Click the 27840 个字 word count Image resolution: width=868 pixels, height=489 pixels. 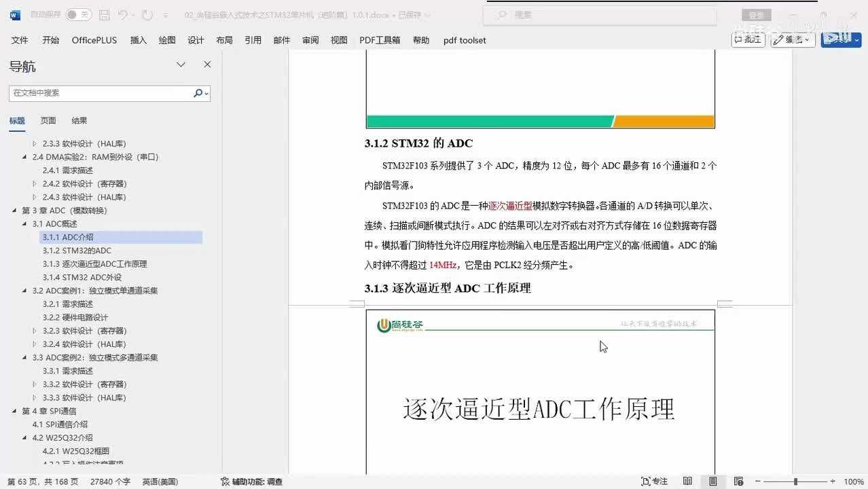[x=110, y=482]
